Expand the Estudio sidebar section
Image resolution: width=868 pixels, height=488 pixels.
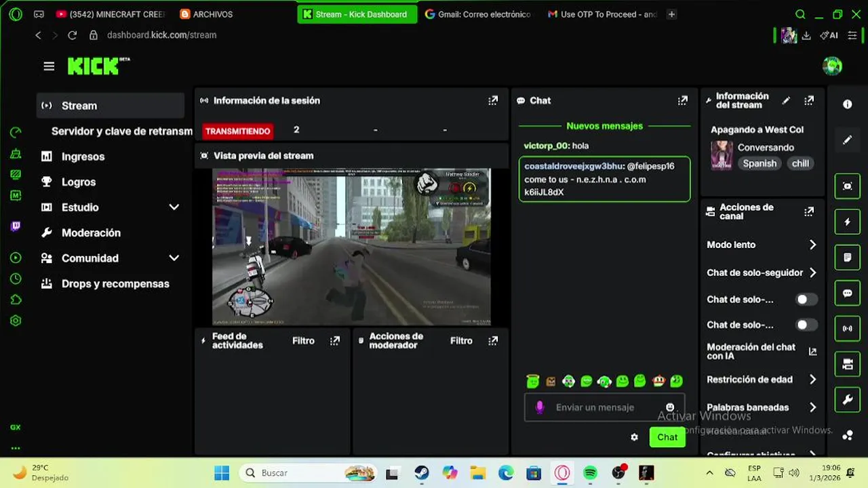tap(174, 207)
